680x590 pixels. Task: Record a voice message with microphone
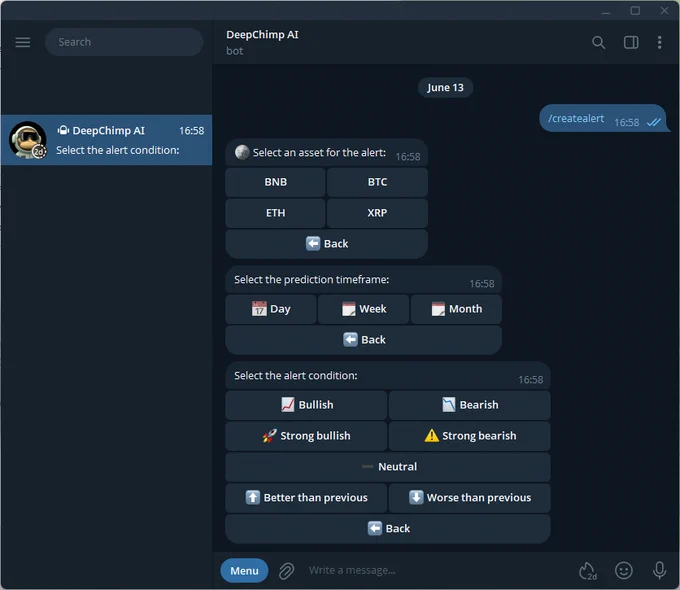pos(659,570)
